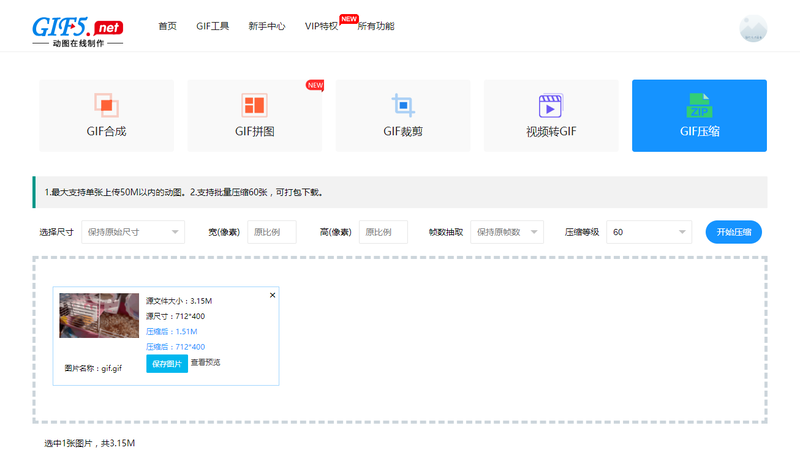
Task: Click the GIF拼图 tab label
Action: 255,132
